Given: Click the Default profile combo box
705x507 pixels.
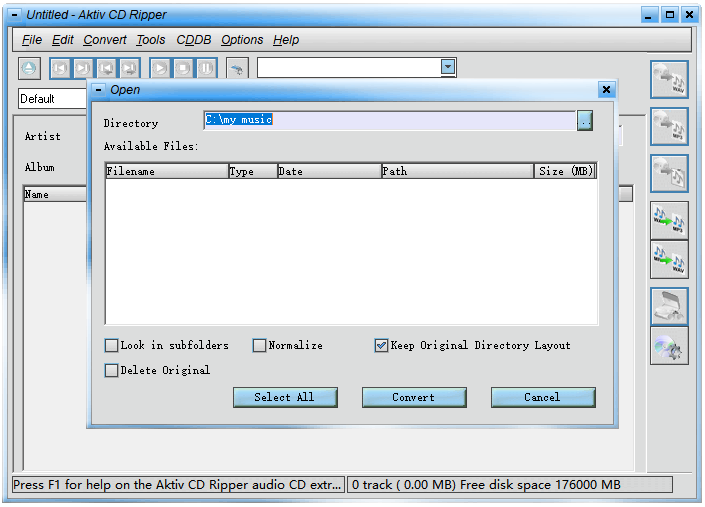Looking at the screenshot, I should (53, 98).
